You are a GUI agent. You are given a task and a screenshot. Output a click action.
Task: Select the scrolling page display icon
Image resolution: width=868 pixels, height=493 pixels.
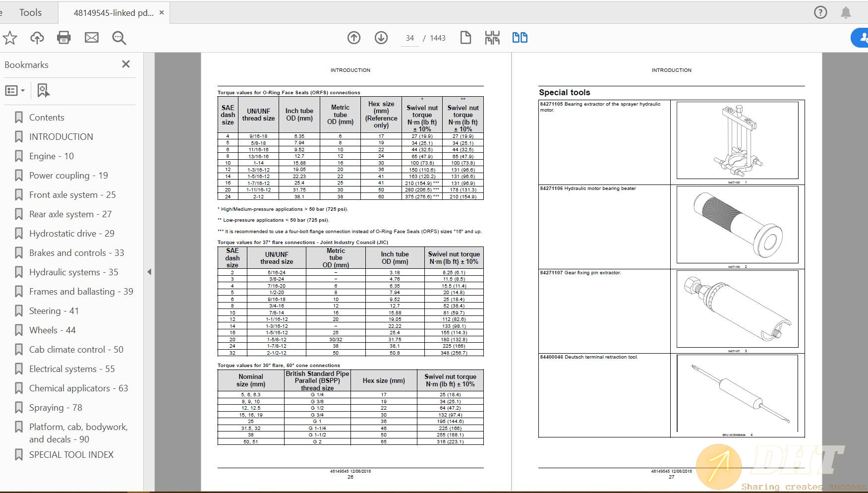click(492, 38)
